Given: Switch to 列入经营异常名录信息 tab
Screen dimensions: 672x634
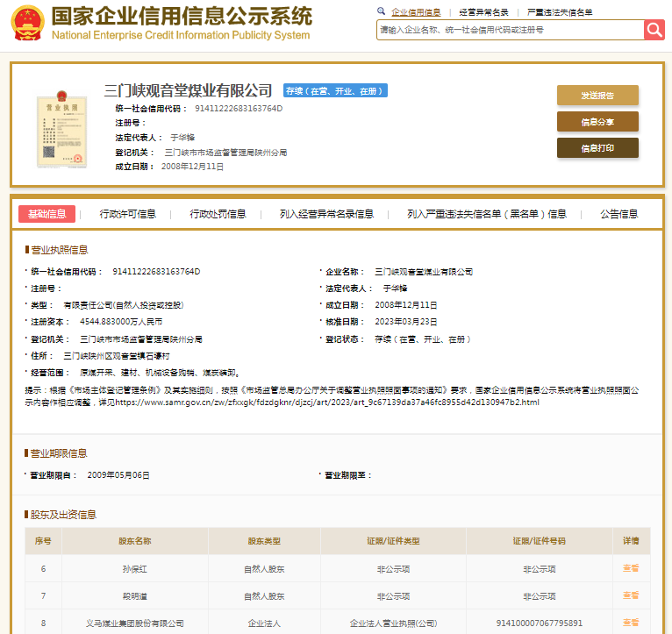Looking at the screenshot, I should point(326,214).
